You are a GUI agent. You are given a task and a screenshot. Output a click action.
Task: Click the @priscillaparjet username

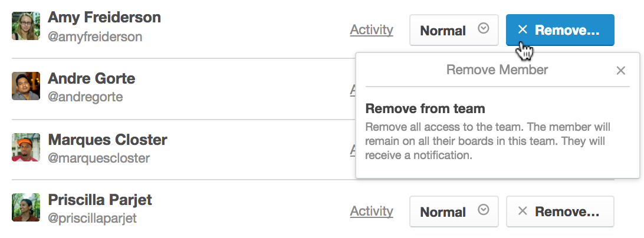(x=92, y=219)
